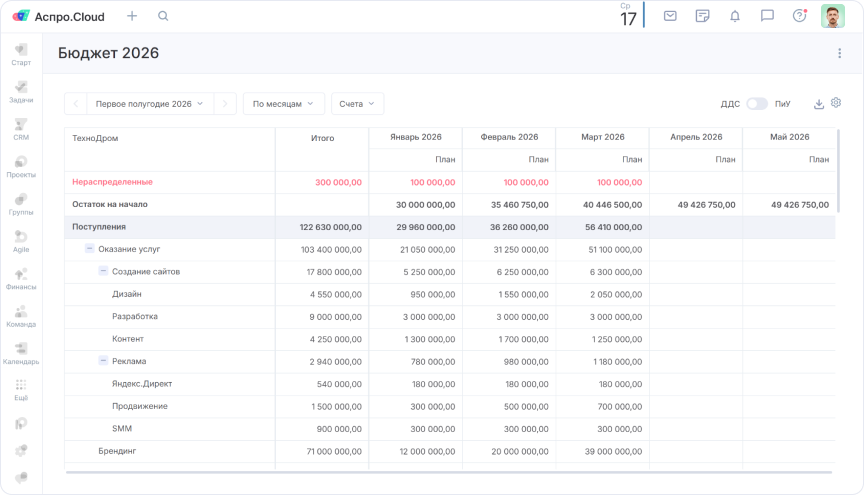Collapse the Создание сайтов group
Screen dimensions: 864x495
pyautogui.click(x=103, y=271)
